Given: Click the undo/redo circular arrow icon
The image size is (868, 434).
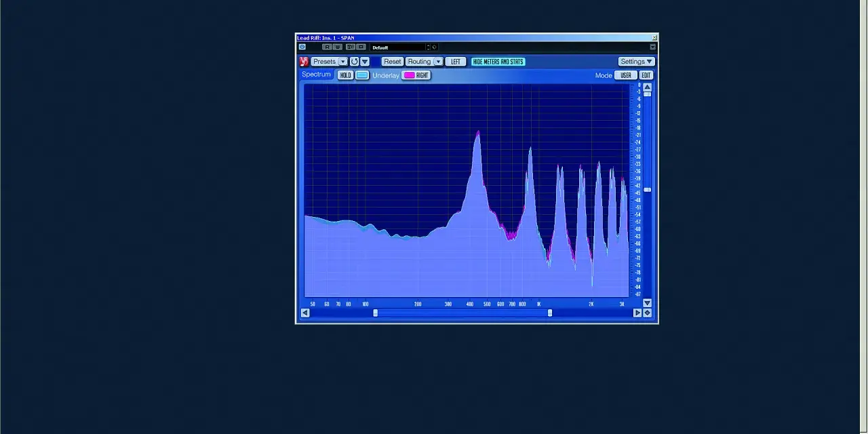Looking at the screenshot, I should [354, 62].
